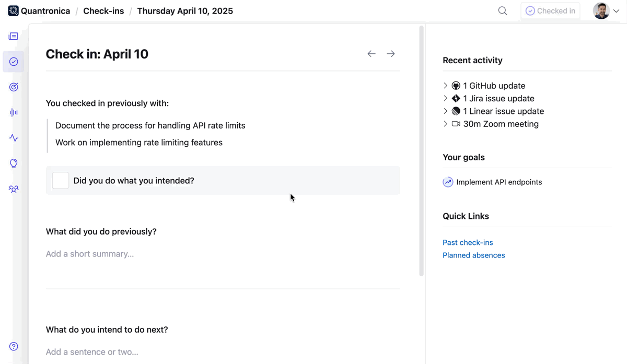Open the news feed sidebar icon
The width and height of the screenshot is (627, 364).
point(14,37)
